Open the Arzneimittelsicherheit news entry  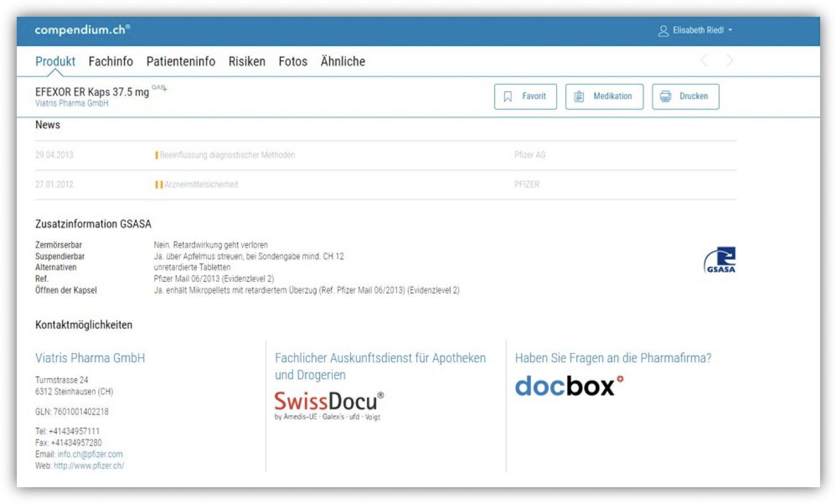(201, 184)
